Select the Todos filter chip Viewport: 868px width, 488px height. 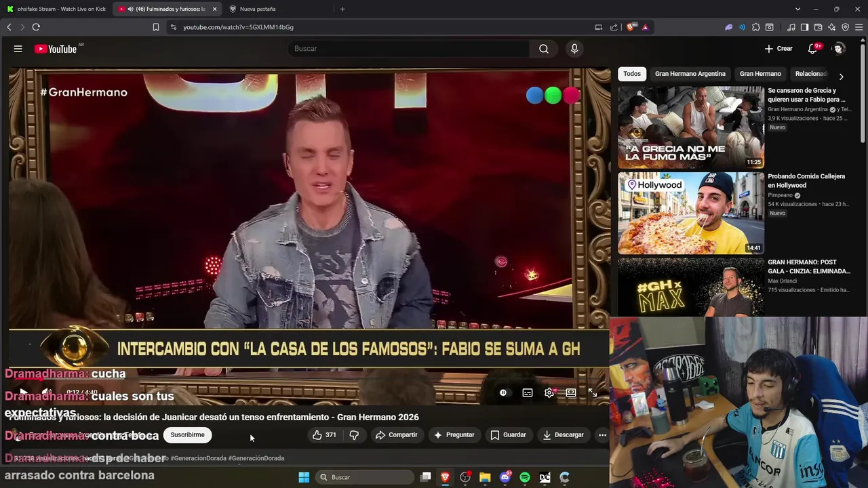click(x=632, y=74)
